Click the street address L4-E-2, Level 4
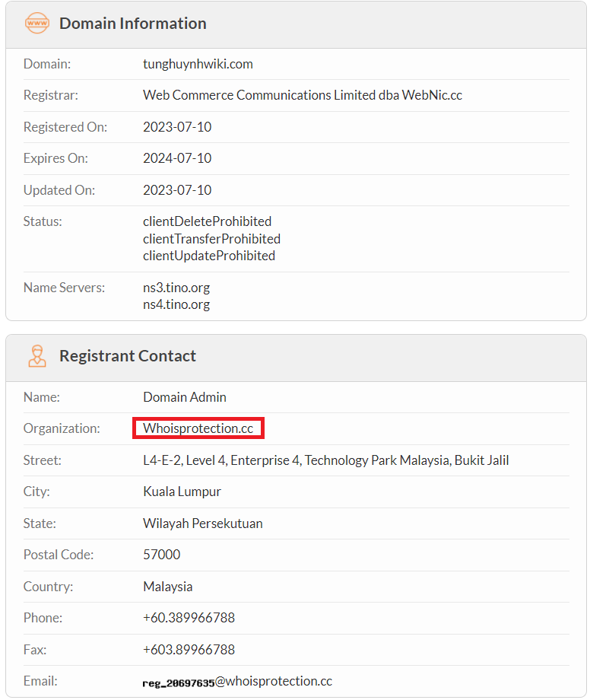The height and width of the screenshot is (700, 590). (326, 460)
